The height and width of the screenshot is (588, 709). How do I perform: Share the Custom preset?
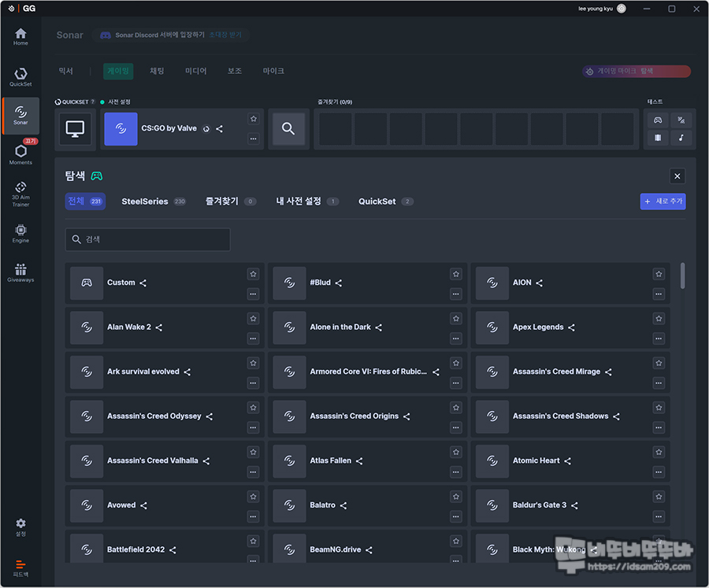click(x=143, y=283)
